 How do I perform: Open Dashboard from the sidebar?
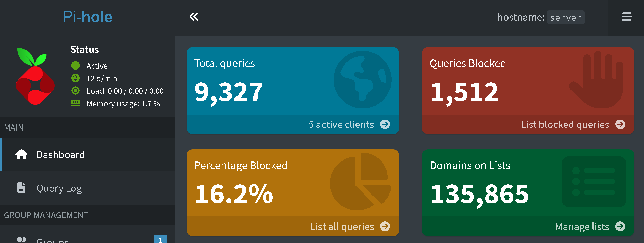coord(88,154)
